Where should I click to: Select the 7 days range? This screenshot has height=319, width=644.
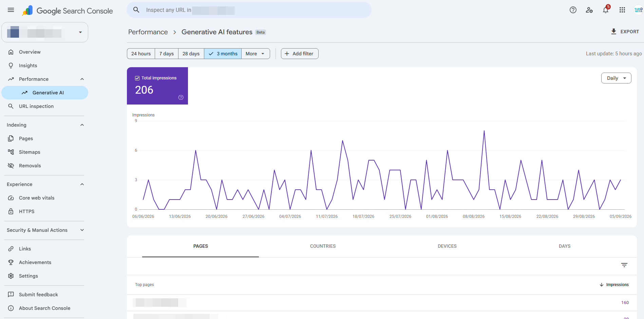167,54
